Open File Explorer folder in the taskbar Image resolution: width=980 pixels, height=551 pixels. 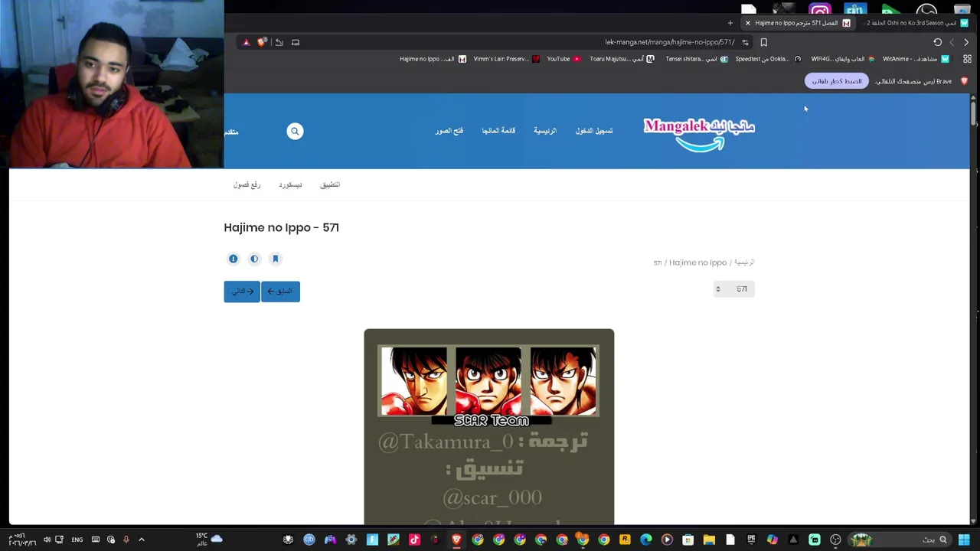coord(709,540)
